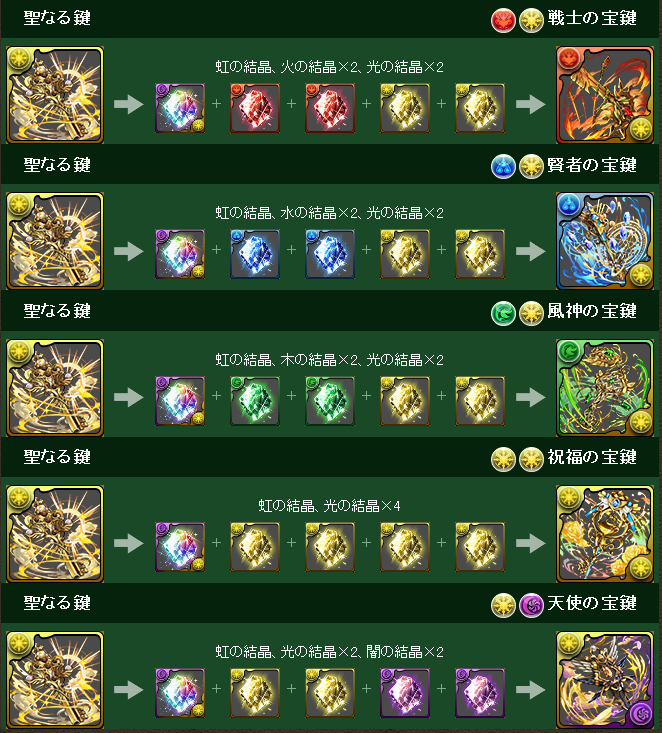This screenshot has width=662, height=733.
Task: Select the first blue water crystal icon
Action: 255,254
